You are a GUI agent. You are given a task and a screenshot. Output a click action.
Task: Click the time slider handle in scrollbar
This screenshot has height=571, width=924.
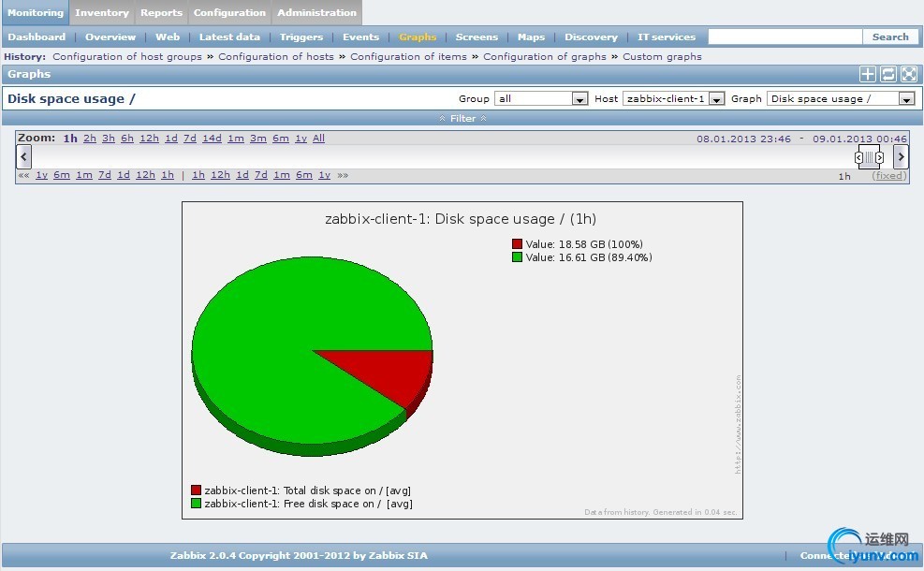pos(869,157)
